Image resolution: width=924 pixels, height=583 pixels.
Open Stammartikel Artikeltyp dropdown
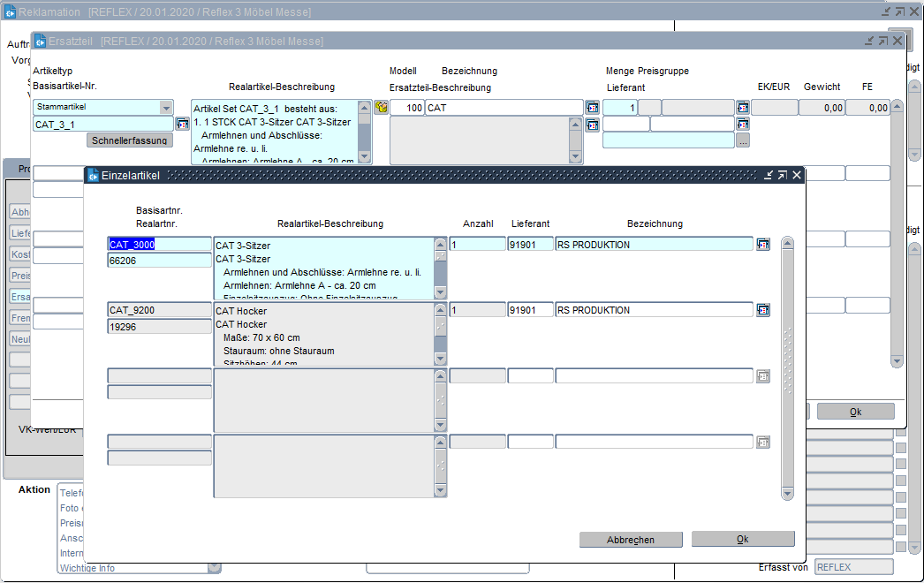tap(166, 108)
